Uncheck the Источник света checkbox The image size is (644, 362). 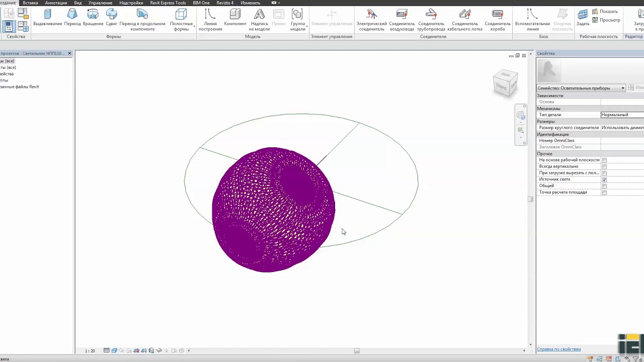pyautogui.click(x=604, y=179)
